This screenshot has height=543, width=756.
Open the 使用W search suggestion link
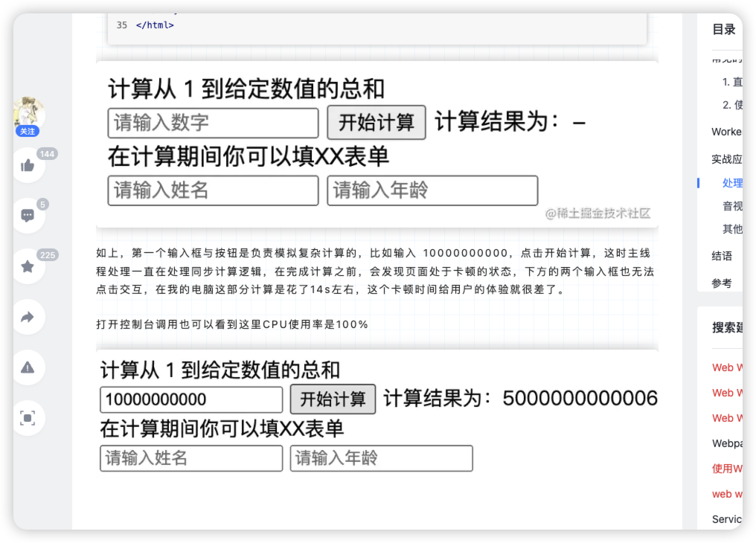pyautogui.click(x=726, y=469)
